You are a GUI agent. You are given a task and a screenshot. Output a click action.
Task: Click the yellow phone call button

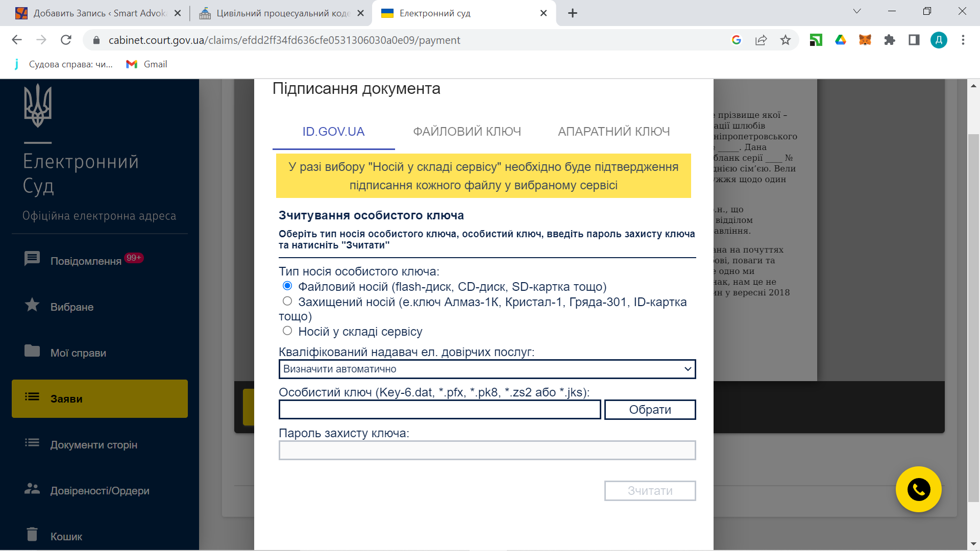(918, 489)
